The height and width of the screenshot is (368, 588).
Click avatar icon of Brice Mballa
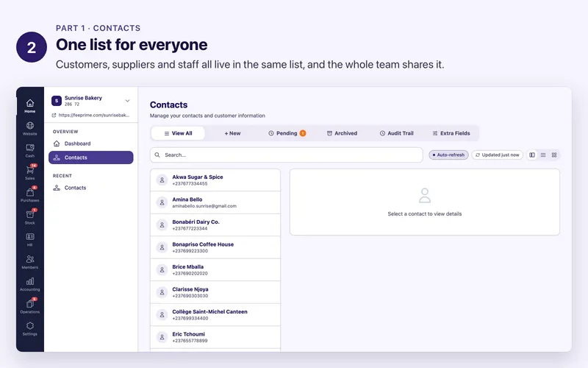tap(162, 269)
